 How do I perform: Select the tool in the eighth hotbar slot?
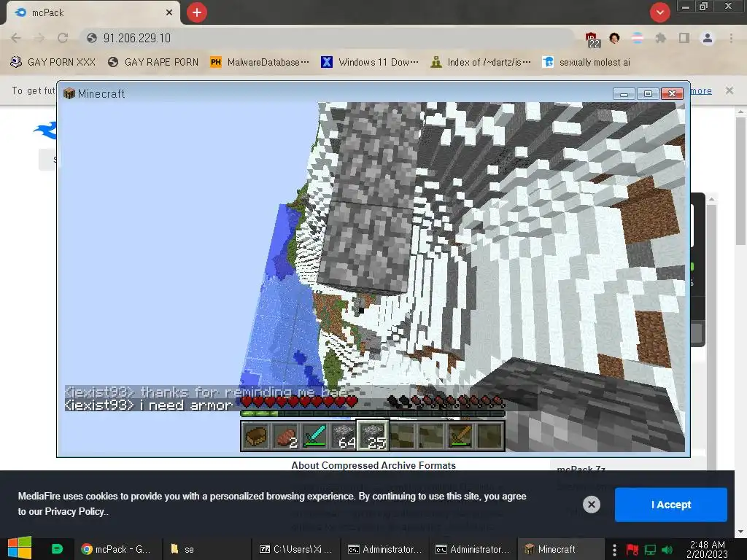click(460, 436)
